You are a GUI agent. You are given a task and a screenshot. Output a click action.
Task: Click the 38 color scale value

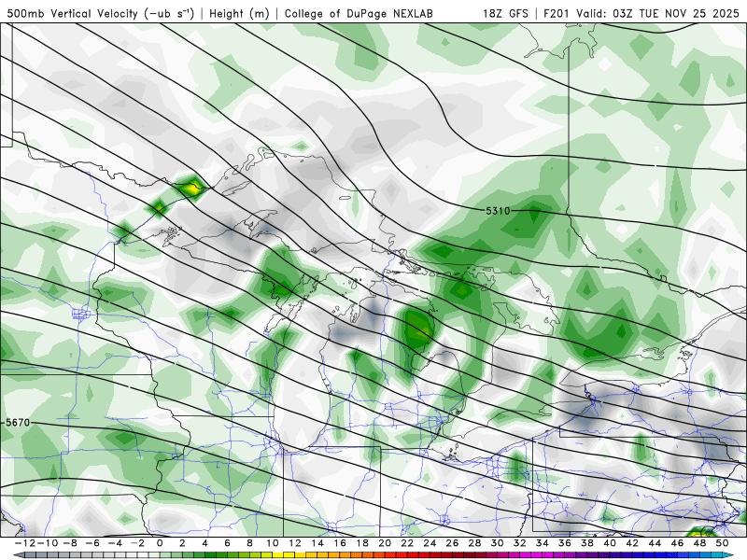[587, 543]
